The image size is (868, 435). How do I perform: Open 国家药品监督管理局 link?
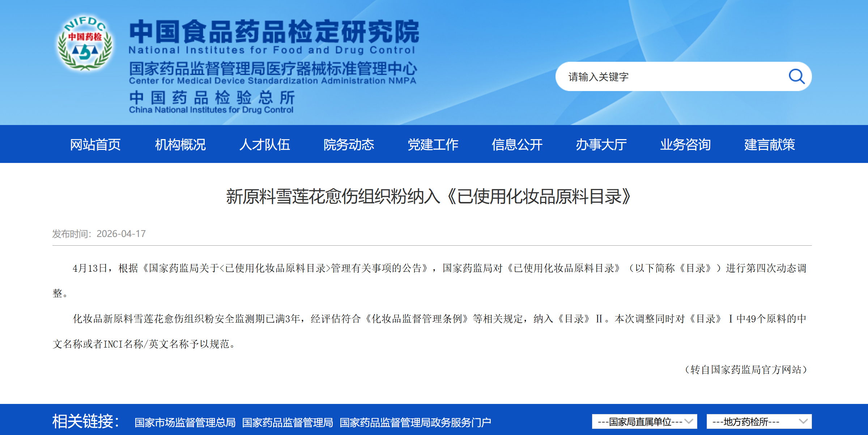(288, 422)
